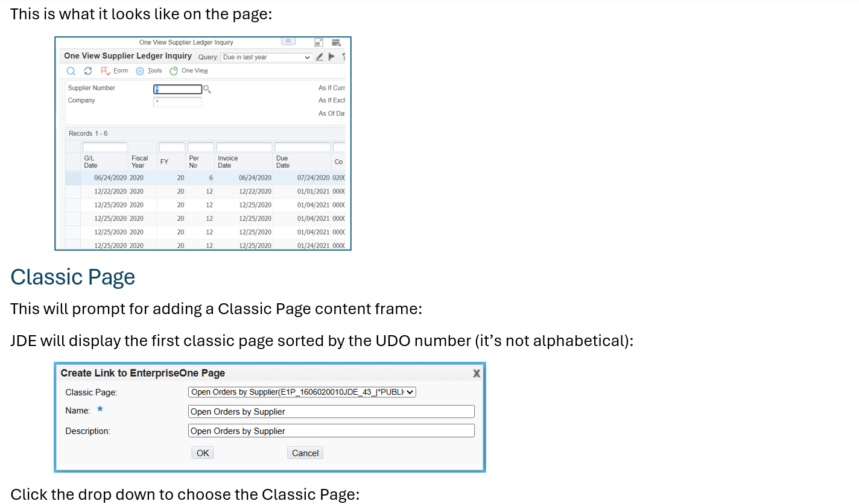Screen dimensions: 859x504
Task: Click the Refresh arrows icon
Action: 88,71
